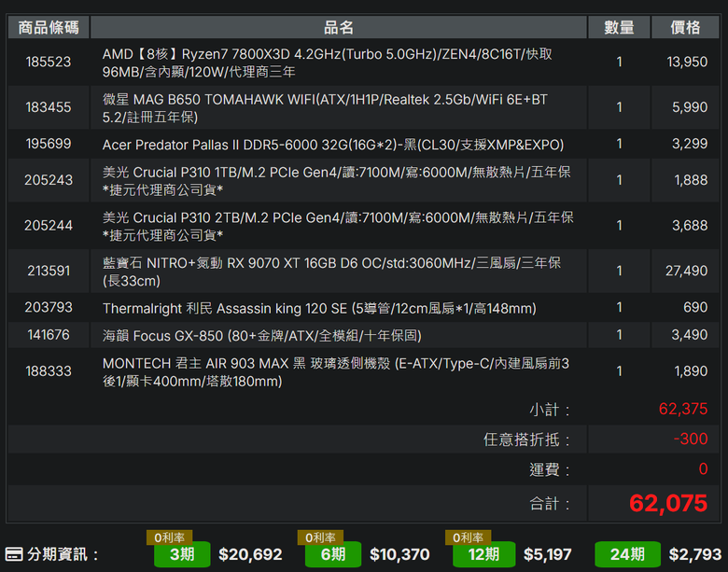Click product barcode 195699
The image size is (728, 572).
click(49, 144)
